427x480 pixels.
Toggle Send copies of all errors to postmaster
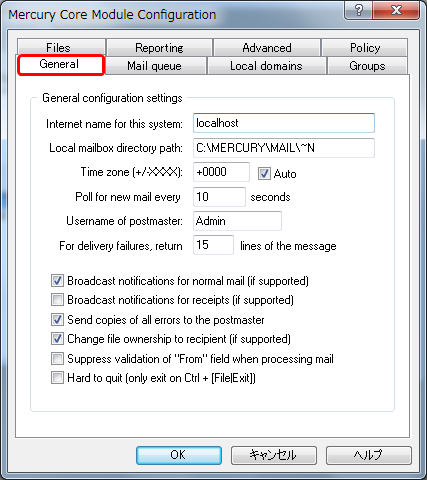57,320
